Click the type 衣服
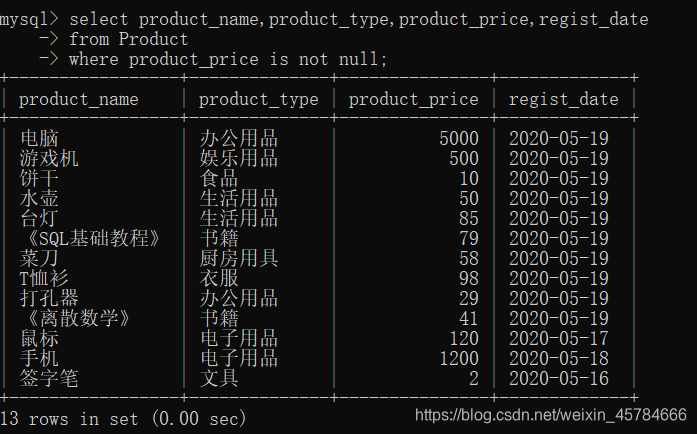 219,279
